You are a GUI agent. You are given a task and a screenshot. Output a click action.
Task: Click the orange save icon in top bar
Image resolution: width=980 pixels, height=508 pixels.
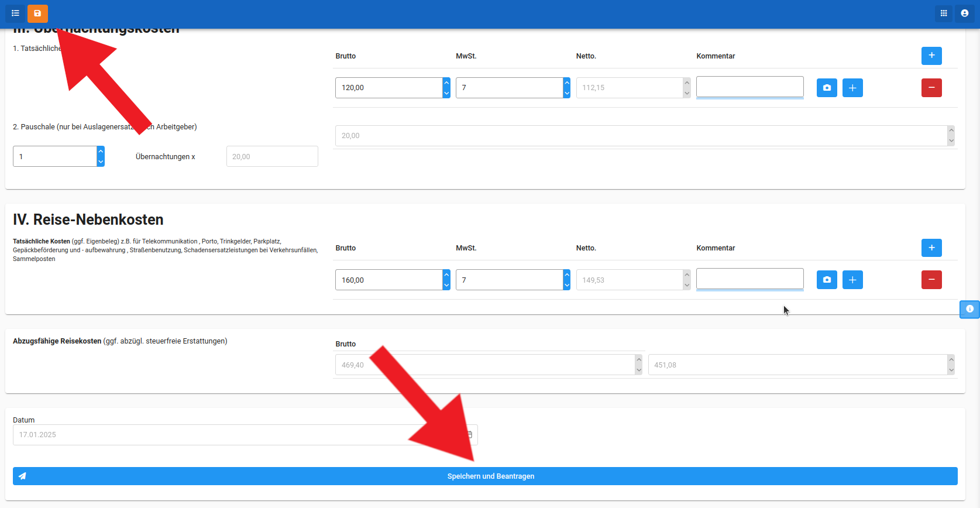pyautogui.click(x=37, y=13)
